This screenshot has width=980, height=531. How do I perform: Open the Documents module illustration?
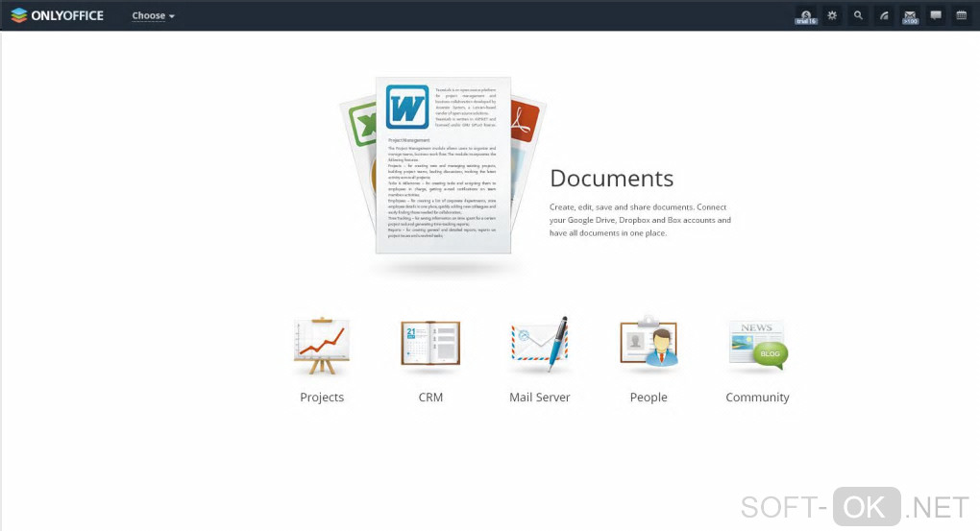point(443,166)
